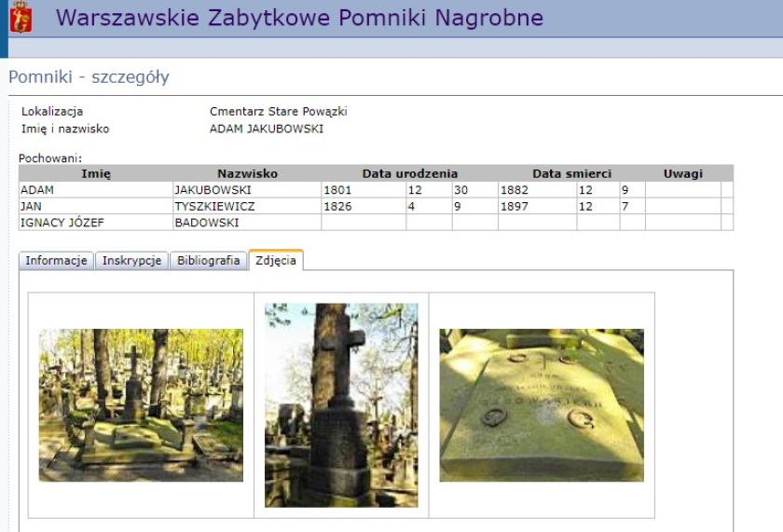Click birth month 4 in Tyszkiewicz row
Screen dimensions: 783x532
tap(430, 206)
